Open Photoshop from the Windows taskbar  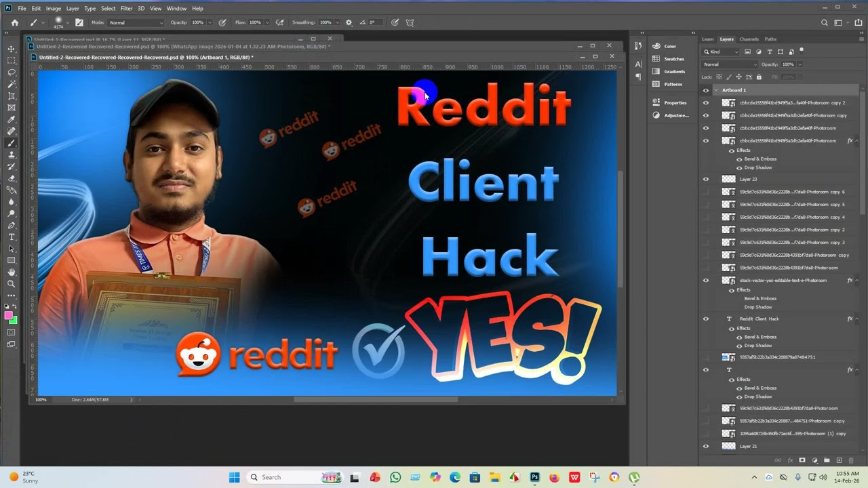[x=534, y=477]
